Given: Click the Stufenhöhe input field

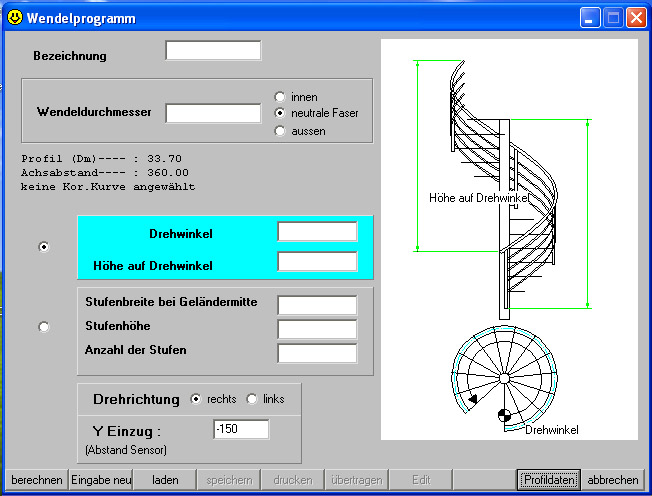Looking at the screenshot, I should pos(317,329).
